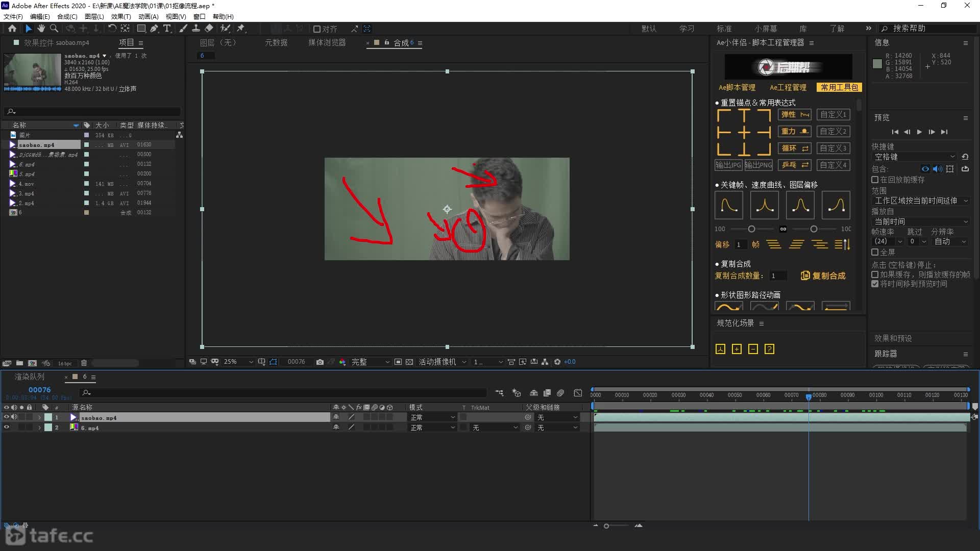Viewport: 980px width, 551px height.
Task: Select the Puppet Pin tool
Action: (241, 29)
